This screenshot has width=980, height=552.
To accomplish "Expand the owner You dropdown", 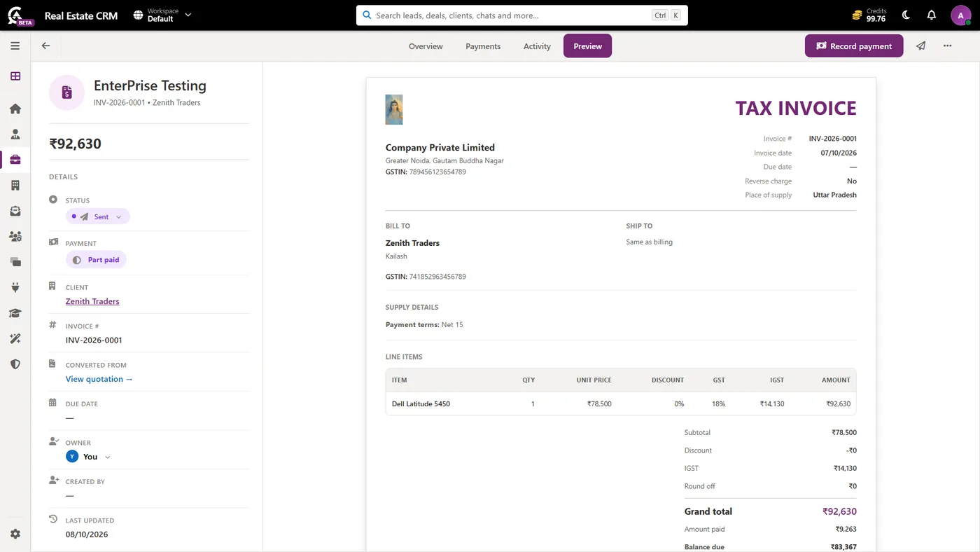I will click(88, 457).
